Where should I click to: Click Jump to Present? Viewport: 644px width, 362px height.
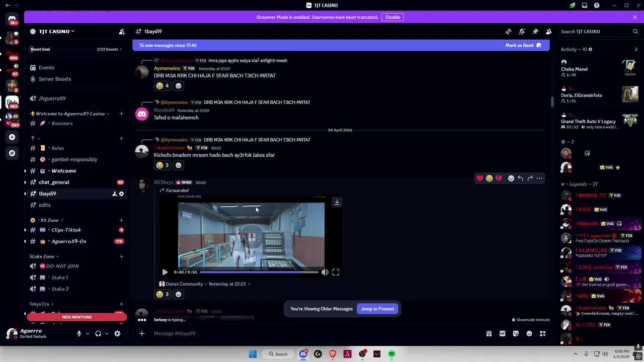pyautogui.click(x=377, y=309)
